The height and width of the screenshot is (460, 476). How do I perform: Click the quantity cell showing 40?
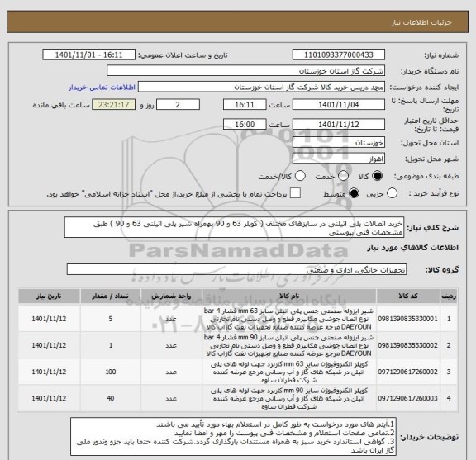(111, 398)
